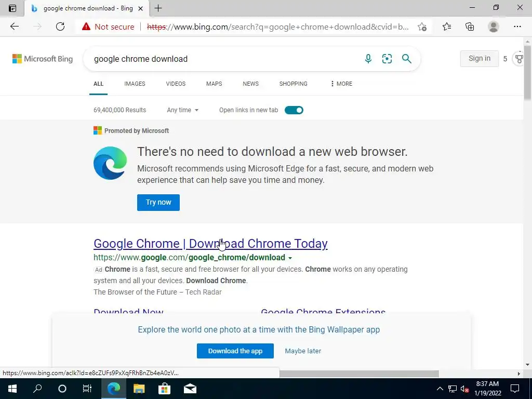Open Task View on the taskbar
Image resolution: width=532 pixels, height=399 pixels.
click(x=87, y=389)
